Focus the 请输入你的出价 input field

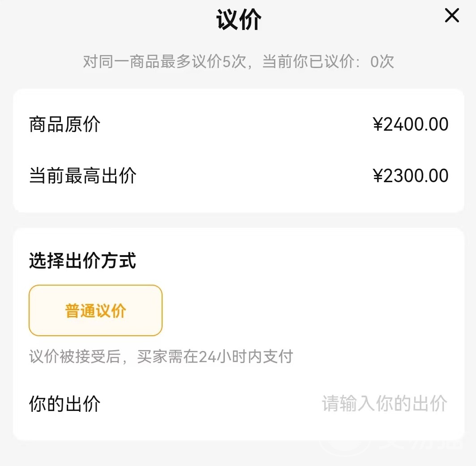coord(384,404)
